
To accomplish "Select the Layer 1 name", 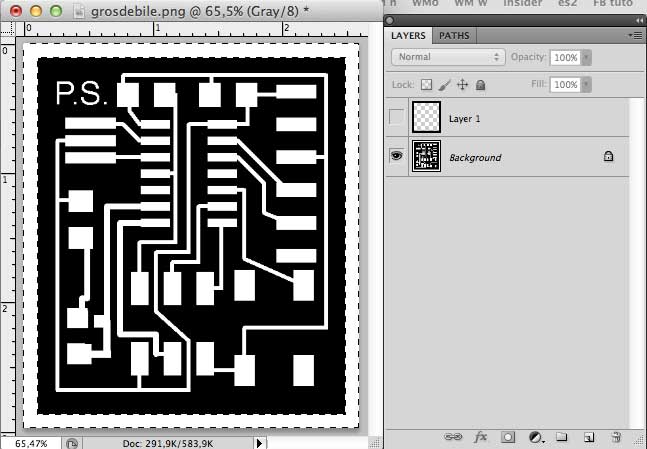I will point(465,119).
